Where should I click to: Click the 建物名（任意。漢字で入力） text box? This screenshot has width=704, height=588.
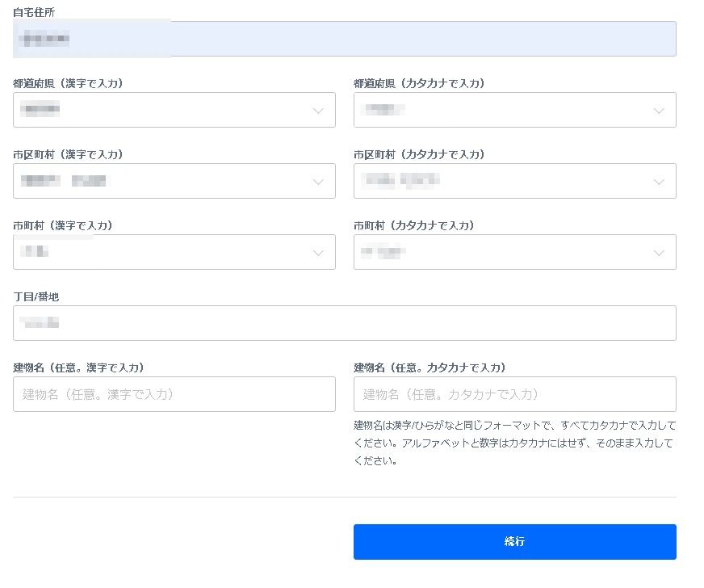[174, 394]
